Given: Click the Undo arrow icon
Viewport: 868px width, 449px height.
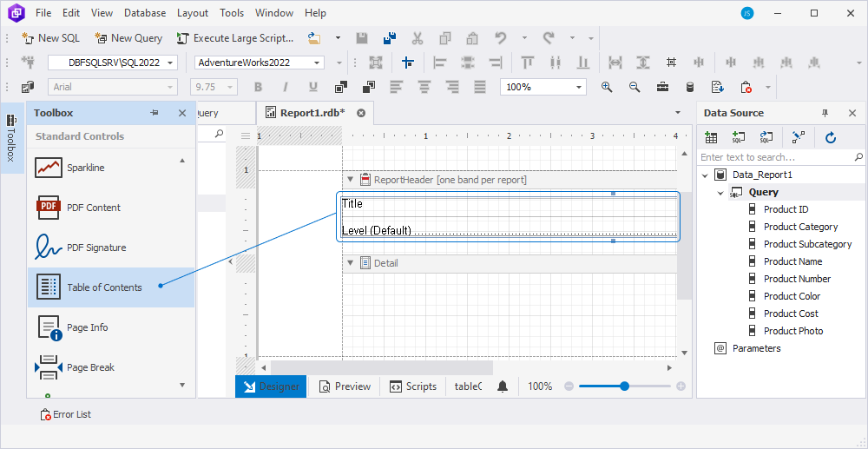Looking at the screenshot, I should click(x=501, y=38).
